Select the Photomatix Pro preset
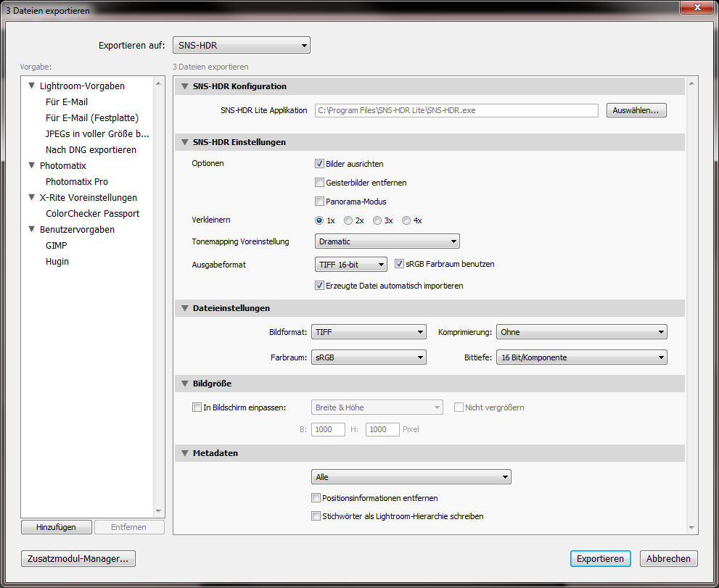Viewport: 719px width, 588px height. [77, 182]
